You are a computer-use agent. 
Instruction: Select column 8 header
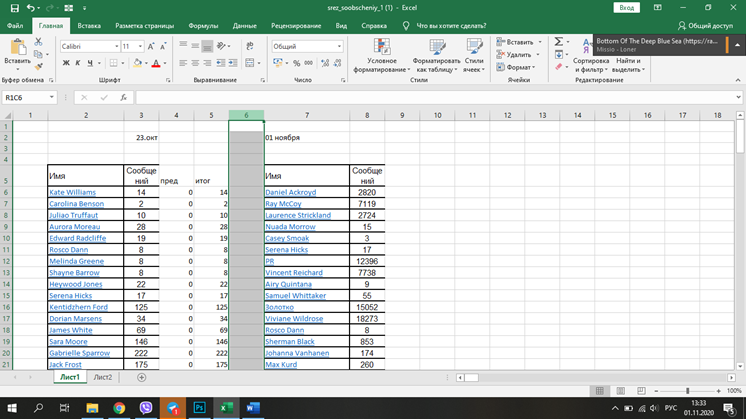click(367, 115)
